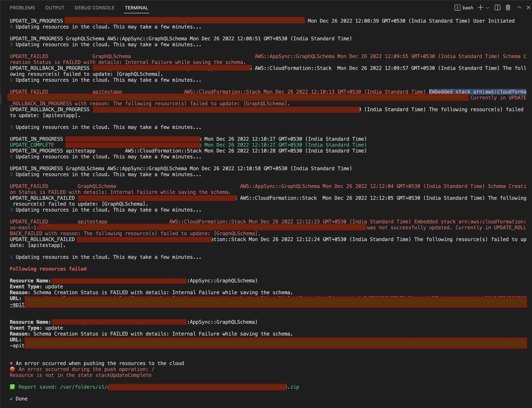Click the bash shell icon beside the terminal name
The width and height of the screenshot is (532, 408).
coord(457,8)
